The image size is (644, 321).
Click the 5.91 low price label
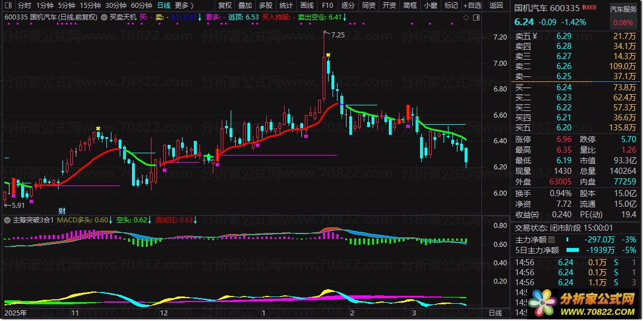click(18, 205)
